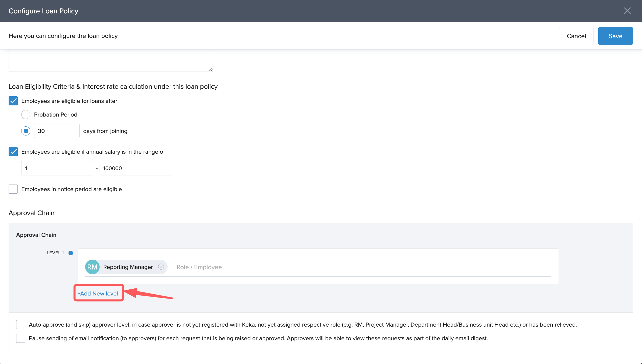Click the RM avatar badge
The image size is (642, 364).
click(x=92, y=267)
